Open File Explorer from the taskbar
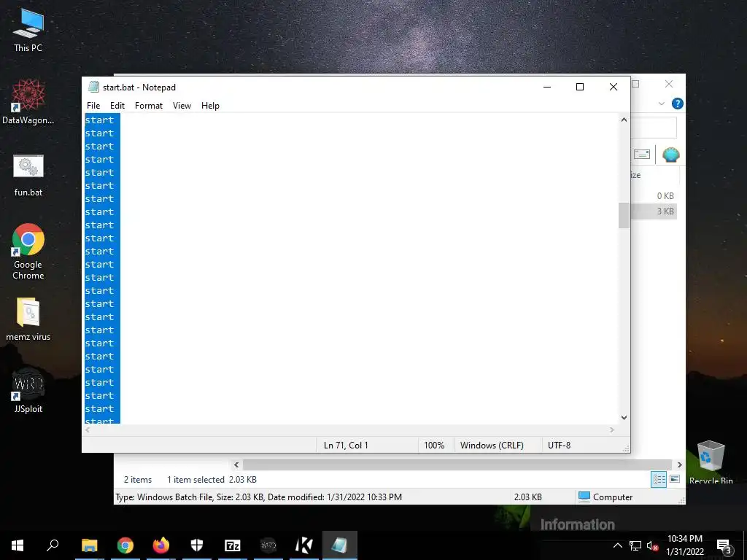Image resolution: width=747 pixels, height=560 pixels. (90, 545)
